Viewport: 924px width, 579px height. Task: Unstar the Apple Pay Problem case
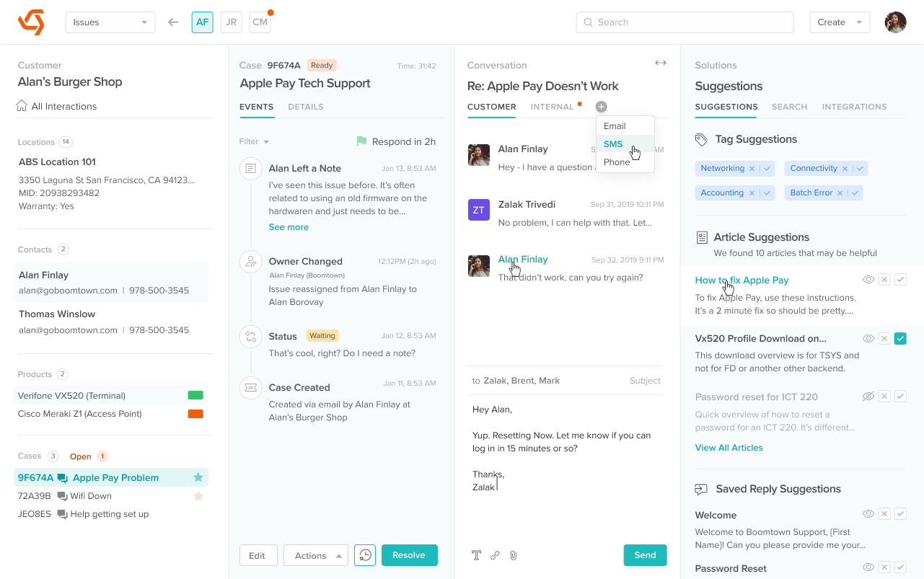click(x=198, y=477)
